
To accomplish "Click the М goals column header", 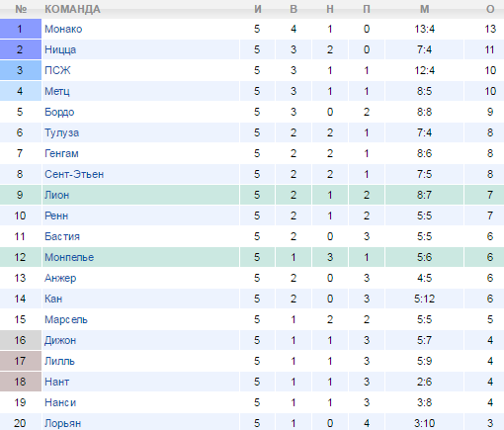I will pyautogui.click(x=424, y=9).
